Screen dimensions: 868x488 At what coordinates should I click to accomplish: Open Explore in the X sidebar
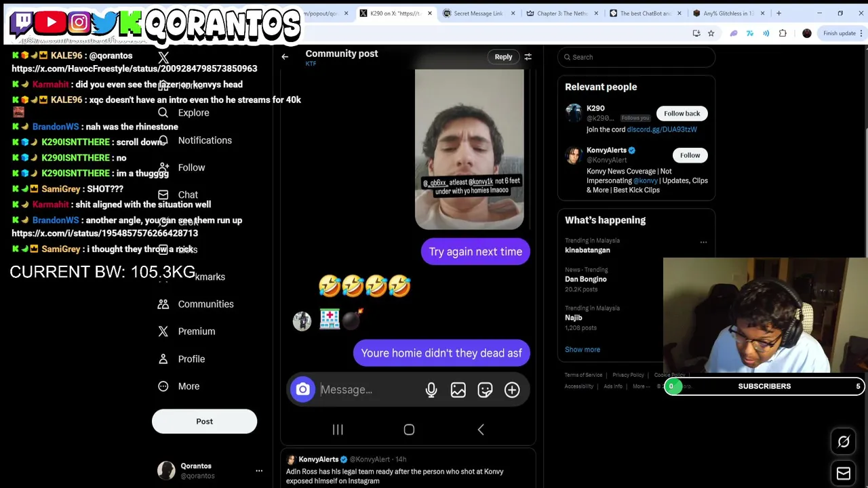coord(183,113)
